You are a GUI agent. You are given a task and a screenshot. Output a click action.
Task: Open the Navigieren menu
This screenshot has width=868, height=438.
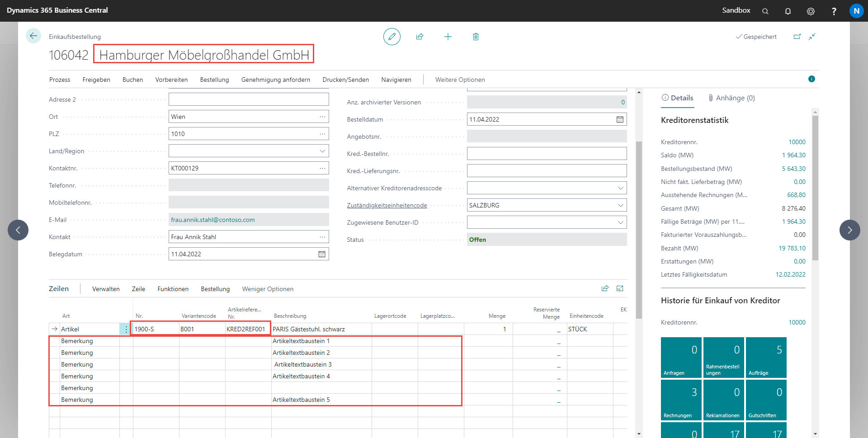[396, 80]
